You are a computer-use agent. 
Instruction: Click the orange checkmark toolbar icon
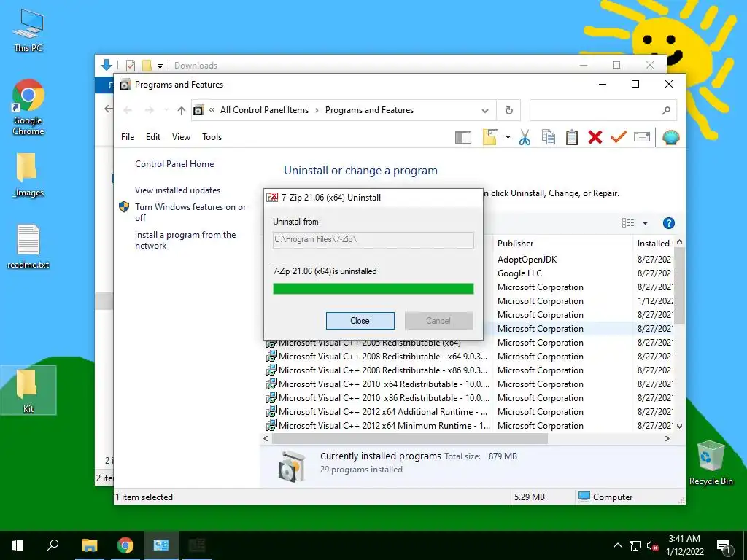pyautogui.click(x=619, y=137)
